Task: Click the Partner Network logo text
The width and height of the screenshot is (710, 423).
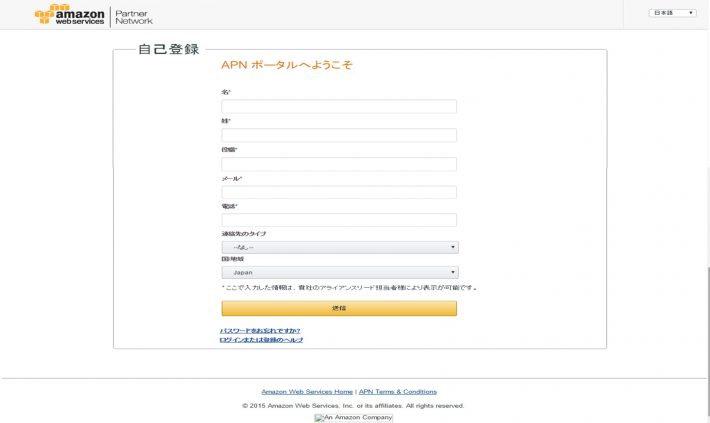Action: [x=134, y=16]
